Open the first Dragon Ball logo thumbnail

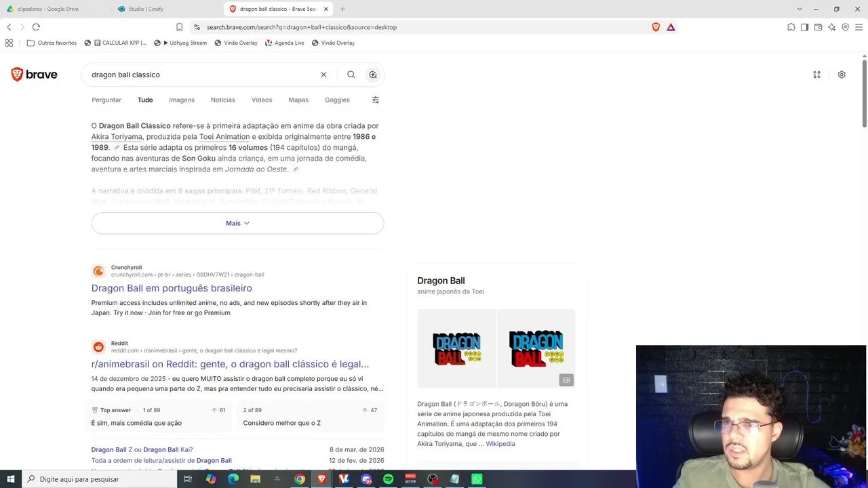click(456, 348)
